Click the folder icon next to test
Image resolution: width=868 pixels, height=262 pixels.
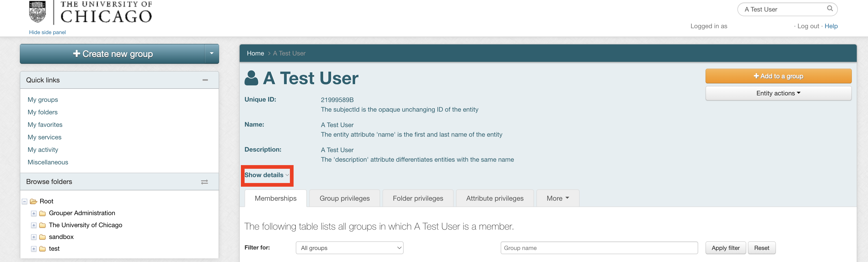(x=42, y=249)
